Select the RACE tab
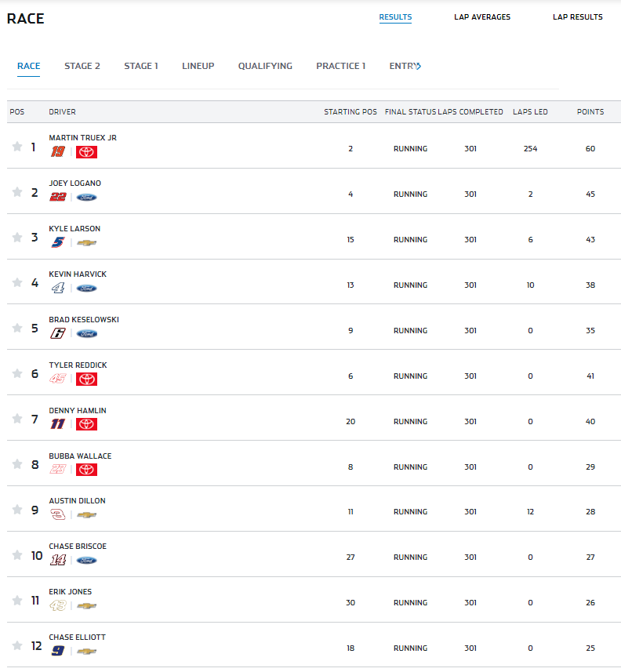 point(29,66)
